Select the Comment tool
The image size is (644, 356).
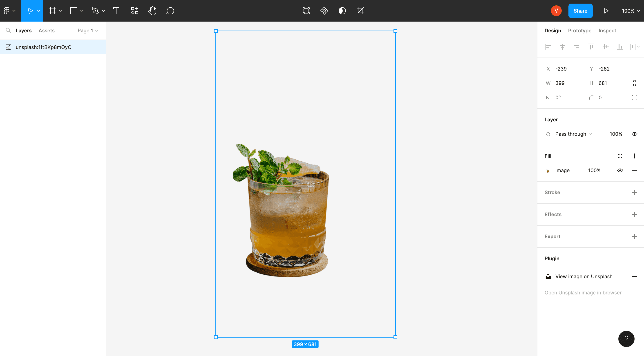170,11
